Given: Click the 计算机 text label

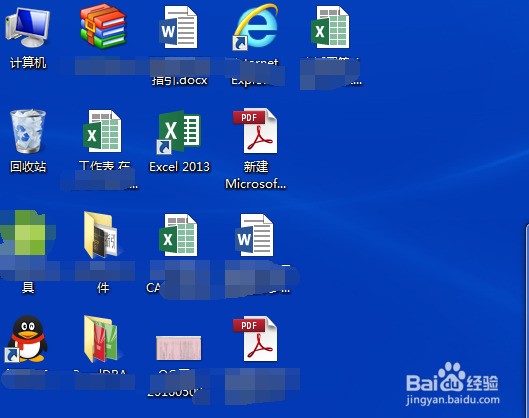Looking at the screenshot, I should (28, 63).
